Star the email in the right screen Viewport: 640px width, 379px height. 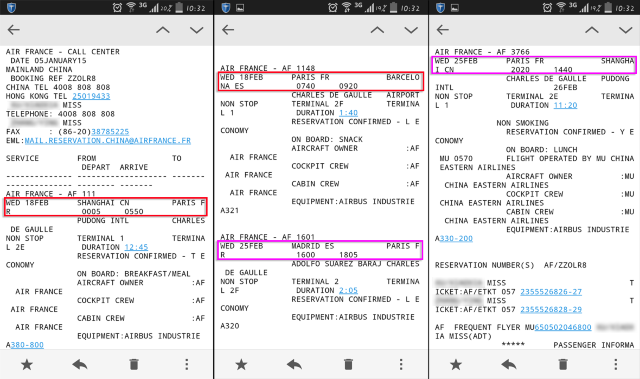click(x=456, y=364)
